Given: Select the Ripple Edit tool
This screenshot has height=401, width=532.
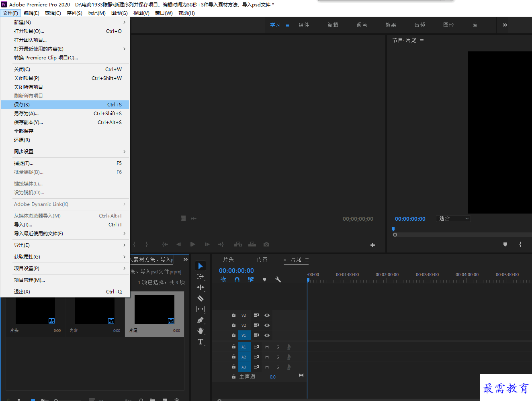Looking at the screenshot, I should [x=201, y=287].
